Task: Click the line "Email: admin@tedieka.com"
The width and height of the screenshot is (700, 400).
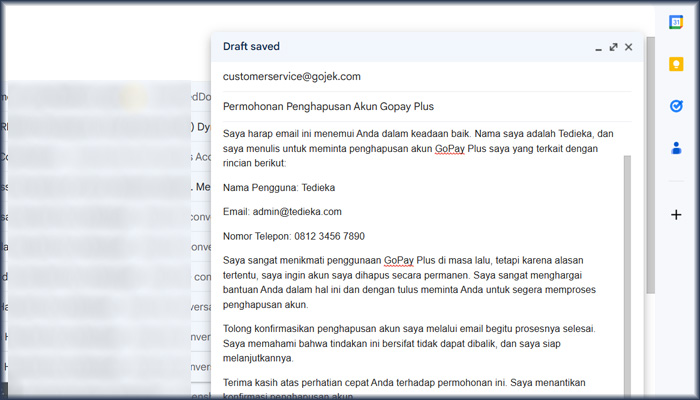Action: [282, 212]
